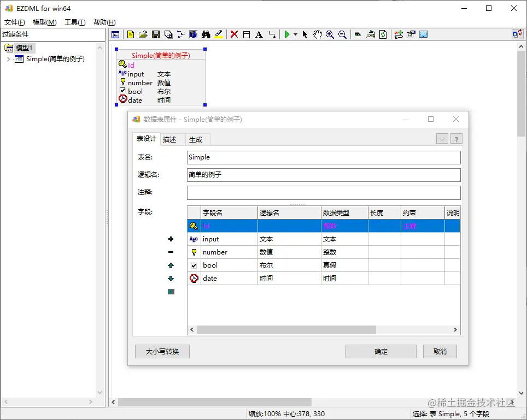Select the connector link line tool
The height and width of the screenshot is (420, 527).
click(x=272, y=34)
